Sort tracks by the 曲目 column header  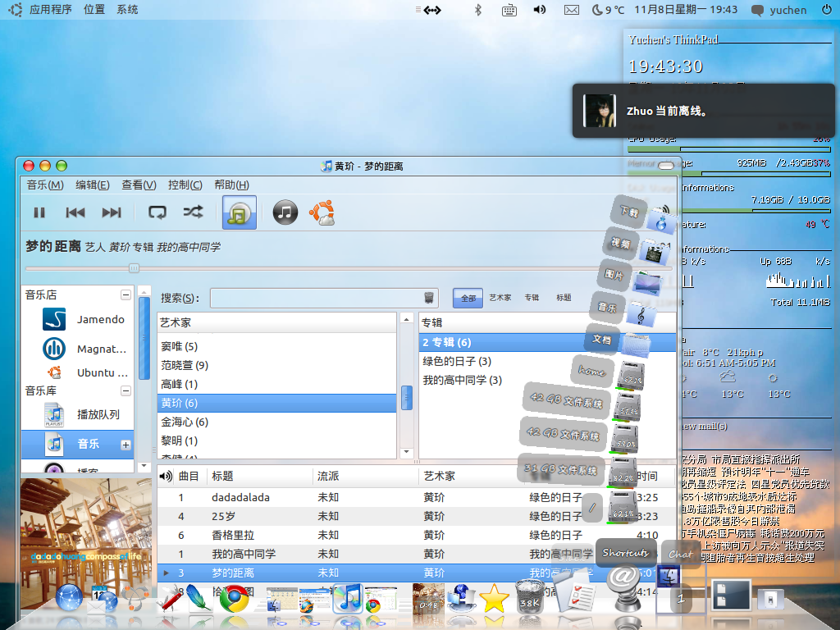point(189,477)
